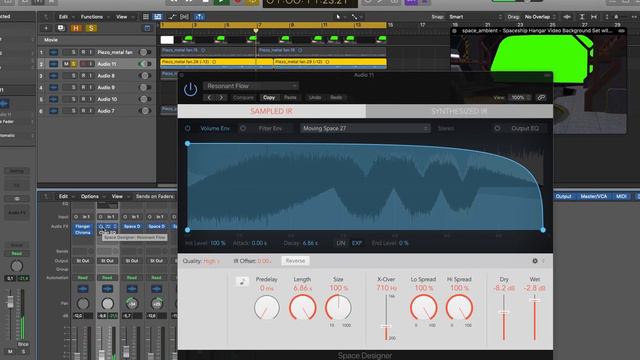
Task: Open the Drag No Overlap dropdown
Action: (540, 17)
